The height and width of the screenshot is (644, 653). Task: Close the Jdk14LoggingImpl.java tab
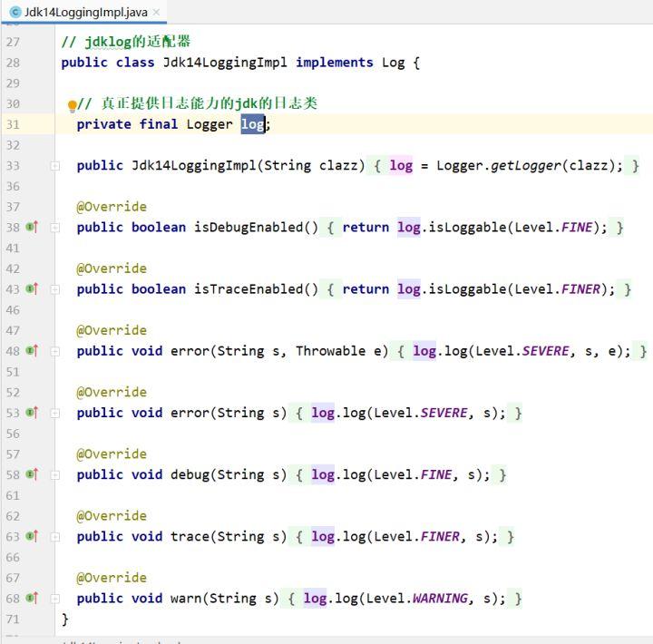pos(157,12)
